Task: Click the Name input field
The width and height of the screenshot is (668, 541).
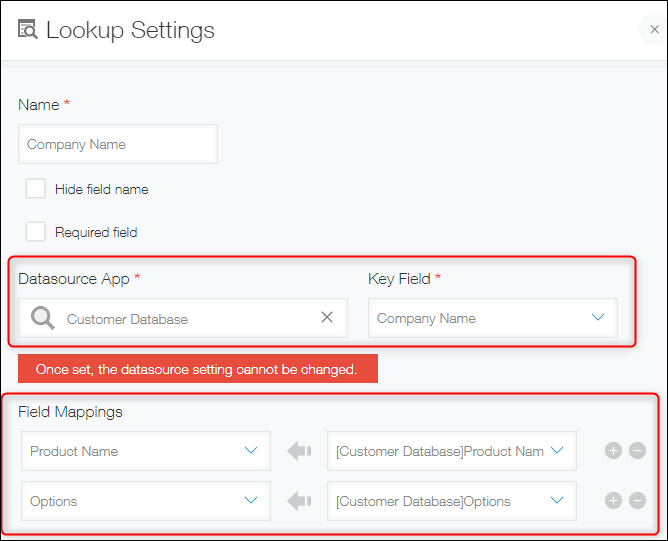Action: [118, 144]
